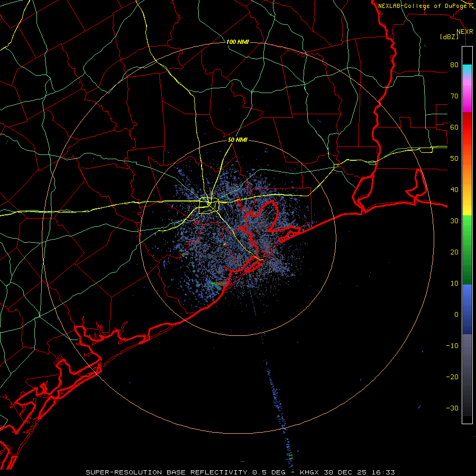Viewport: 476px width, 476px height.
Task: Click the 10 value on the scale
Action: pos(454,283)
